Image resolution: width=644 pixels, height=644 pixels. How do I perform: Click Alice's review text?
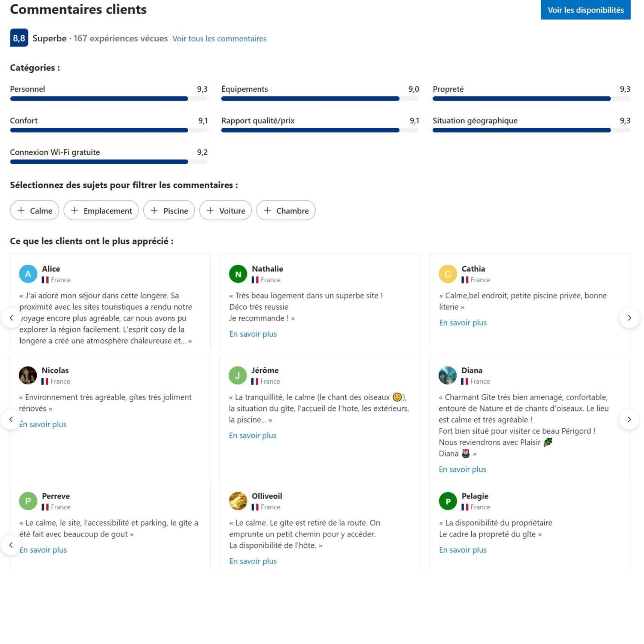[x=106, y=318]
